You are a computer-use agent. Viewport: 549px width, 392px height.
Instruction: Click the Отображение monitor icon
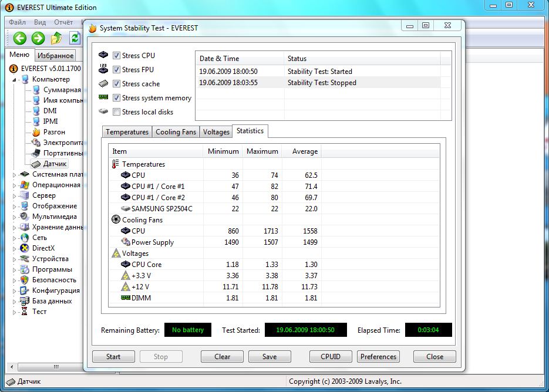[x=25, y=206]
